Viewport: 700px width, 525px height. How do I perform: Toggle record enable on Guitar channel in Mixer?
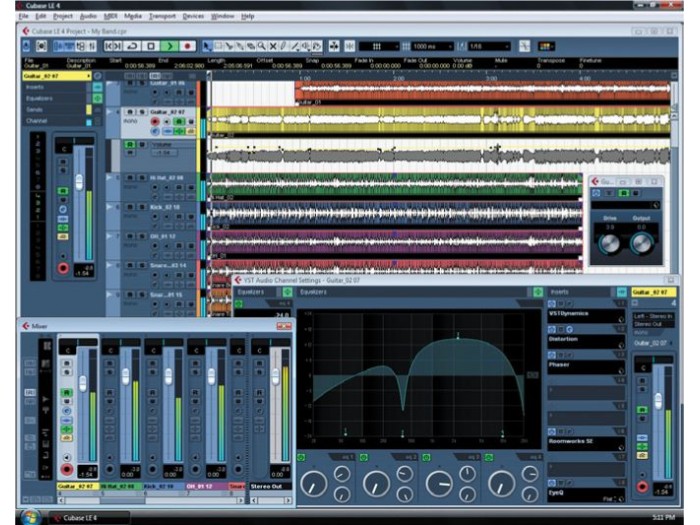67,470
